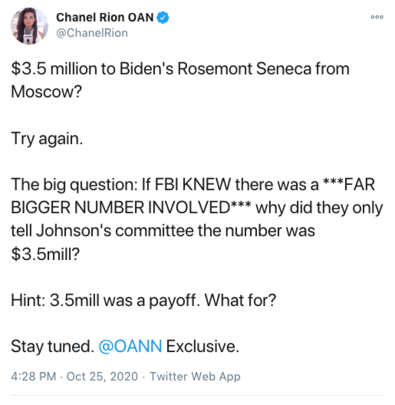Click the display name Chanel Rion OAN

click(105, 17)
